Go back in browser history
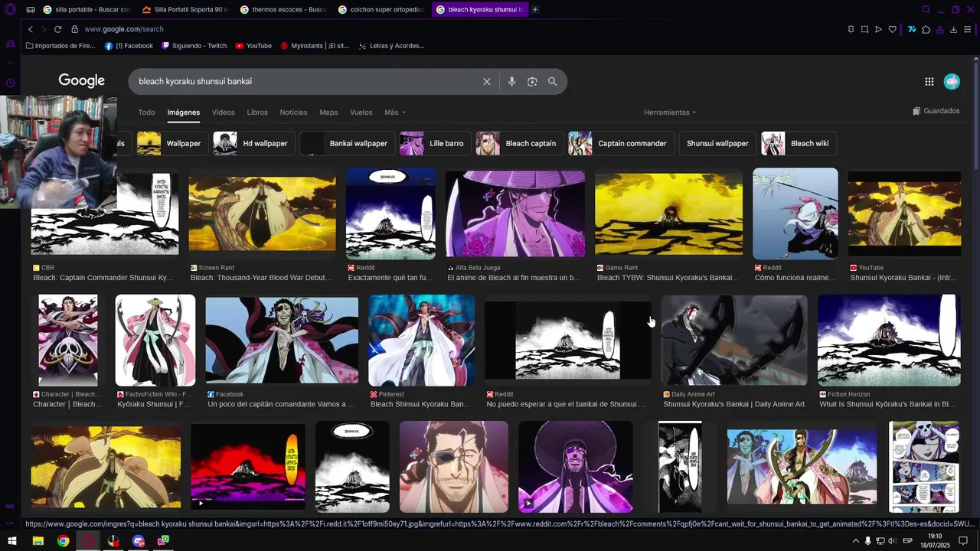Image resolution: width=980 pixels, height=551 pixels. [x=31, y=29]
